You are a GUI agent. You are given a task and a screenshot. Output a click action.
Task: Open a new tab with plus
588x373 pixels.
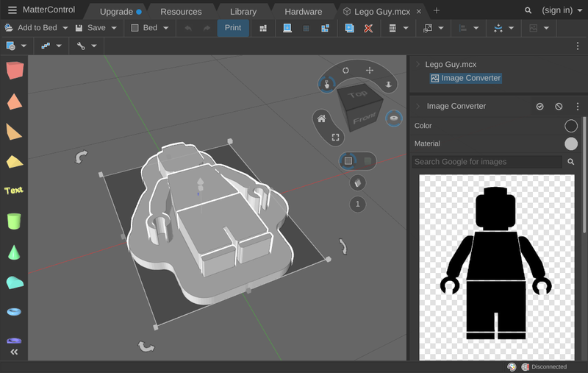point(436,10)
